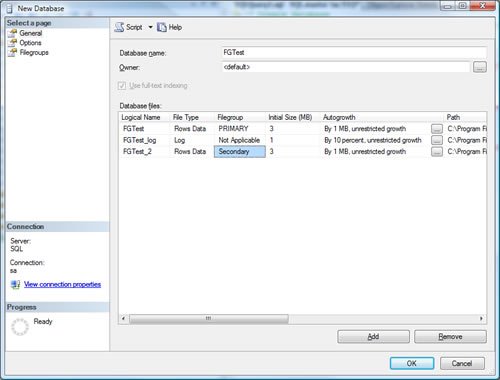
Task: Select the FGTest_2 logical name cell
Action: [x=145, y=151]
